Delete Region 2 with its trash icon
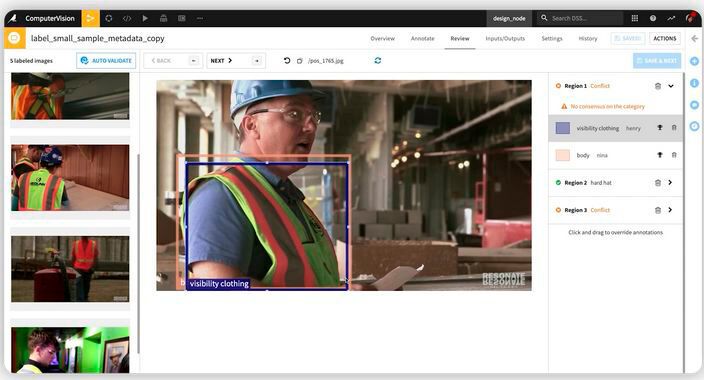 pos(658,183)
